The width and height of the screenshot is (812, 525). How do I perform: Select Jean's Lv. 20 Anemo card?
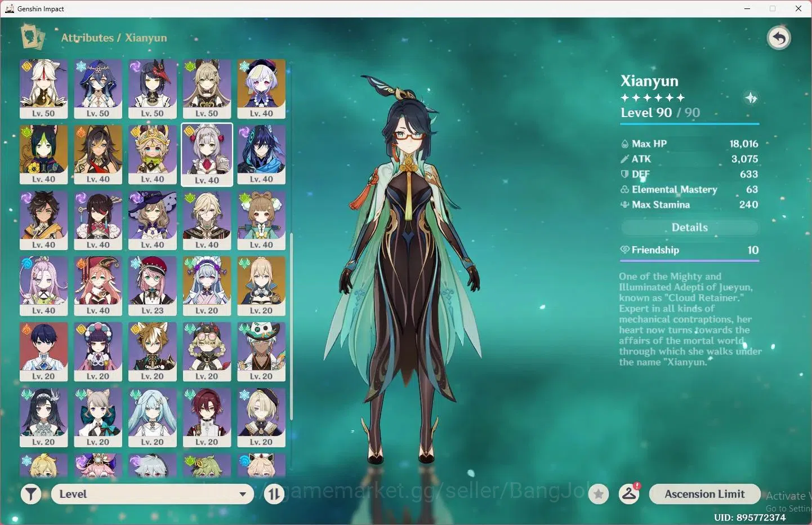pyautogui.click(x=261, y=286)
